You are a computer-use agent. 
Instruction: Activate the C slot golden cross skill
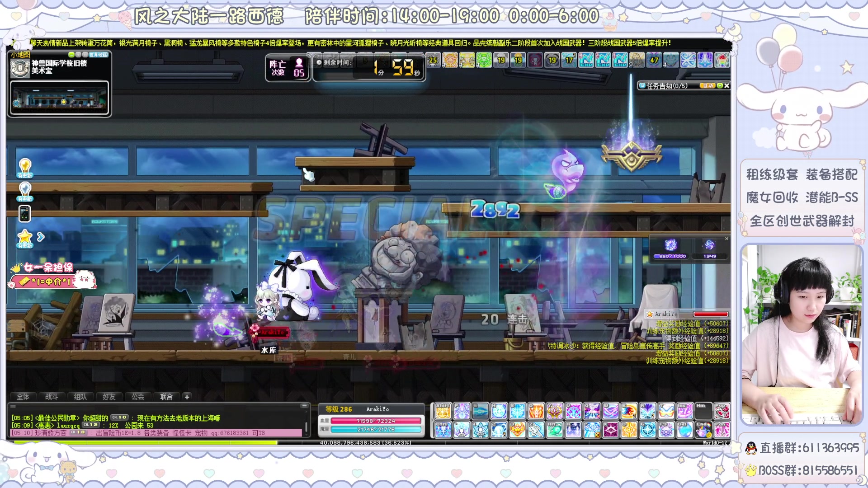pyautogui.click(x=629, y=430)
